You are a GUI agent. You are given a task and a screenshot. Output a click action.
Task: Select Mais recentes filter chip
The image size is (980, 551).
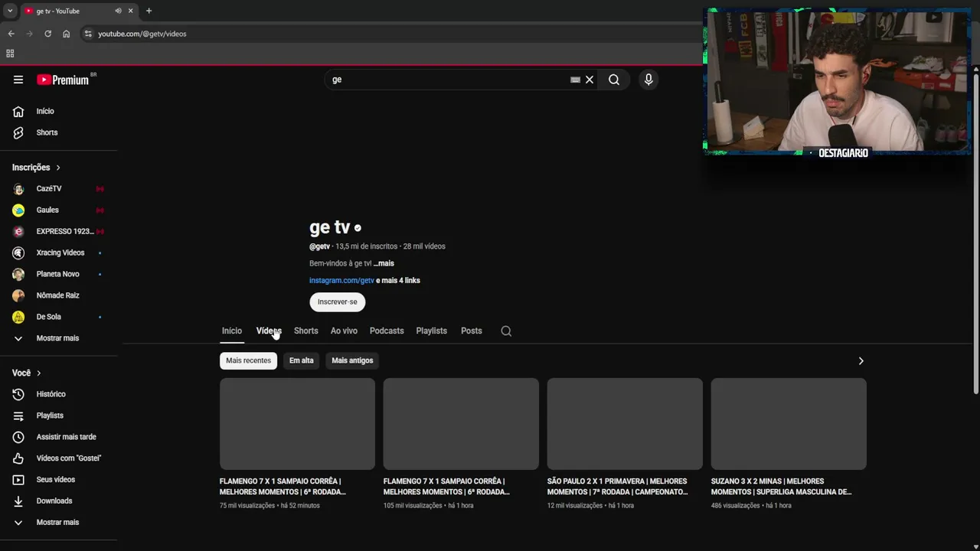click(248, 360)
